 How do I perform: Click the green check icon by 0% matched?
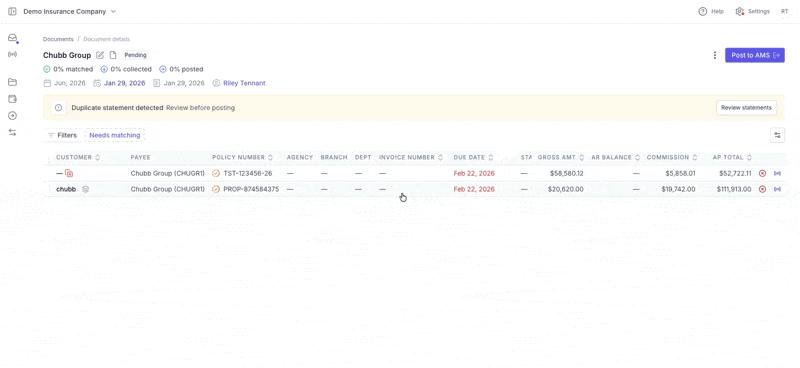(x=46, y=69)
